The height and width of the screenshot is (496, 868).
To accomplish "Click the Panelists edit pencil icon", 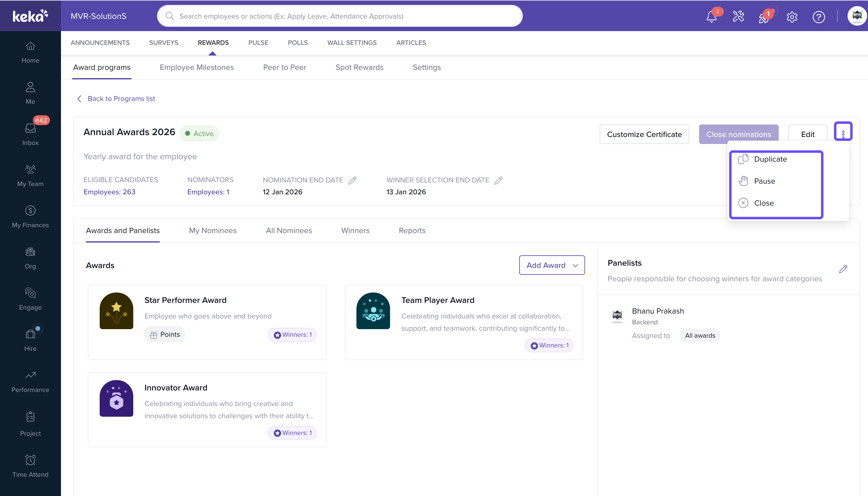I will click(x=843, y=269).
